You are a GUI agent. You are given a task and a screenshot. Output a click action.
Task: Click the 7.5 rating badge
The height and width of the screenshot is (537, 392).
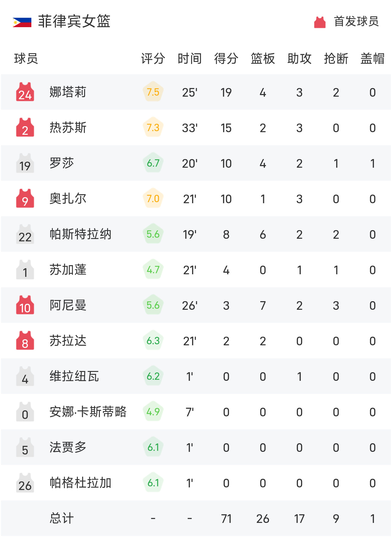pyautogui.click(x=153, y=92)
